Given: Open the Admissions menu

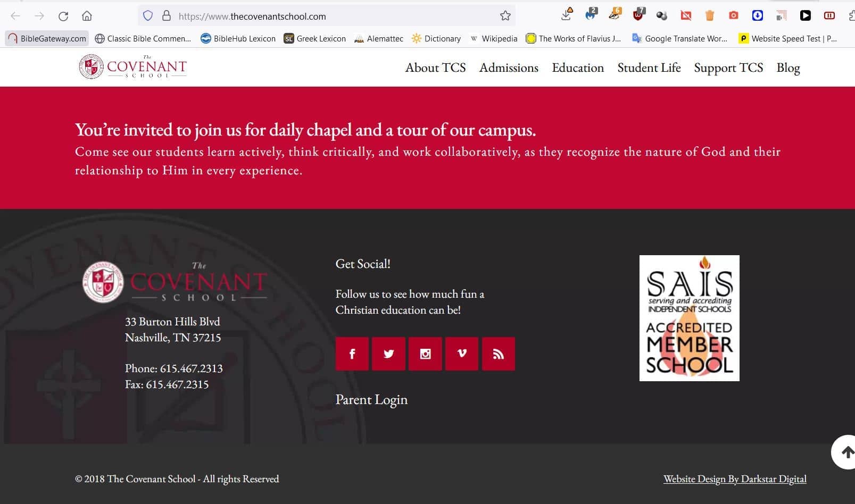Looking at the screenshot, I should click(x=509, y=68).
